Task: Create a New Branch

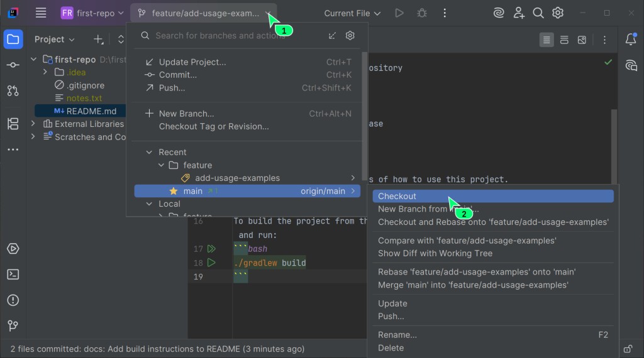Action: [248, 114]
